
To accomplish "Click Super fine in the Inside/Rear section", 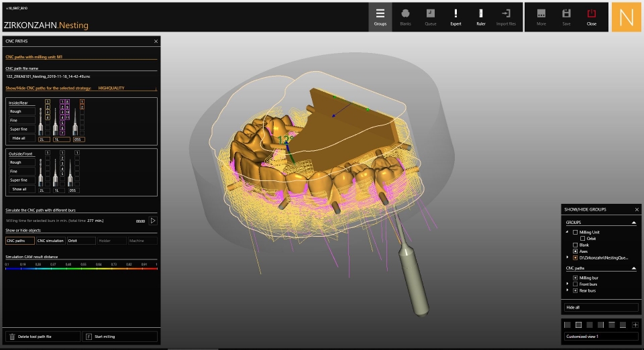I will 21,129.
